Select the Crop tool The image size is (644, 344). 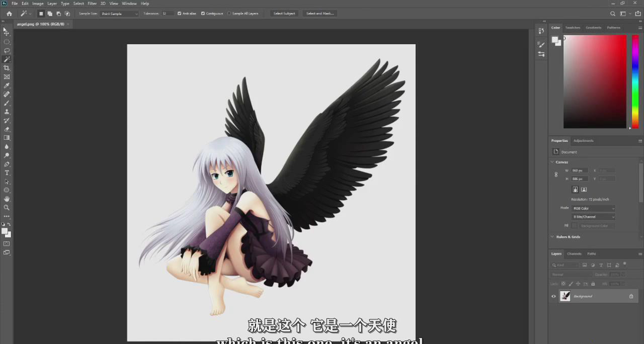click(7, 68)
